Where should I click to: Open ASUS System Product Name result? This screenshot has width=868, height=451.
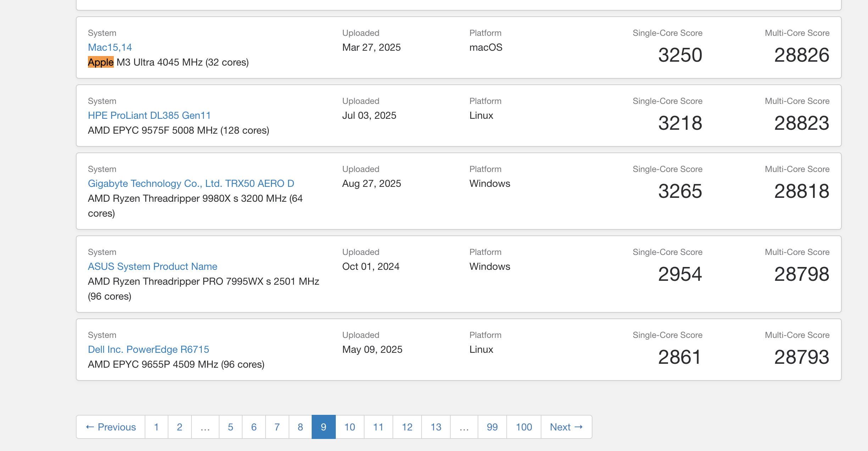pos(152,266)
